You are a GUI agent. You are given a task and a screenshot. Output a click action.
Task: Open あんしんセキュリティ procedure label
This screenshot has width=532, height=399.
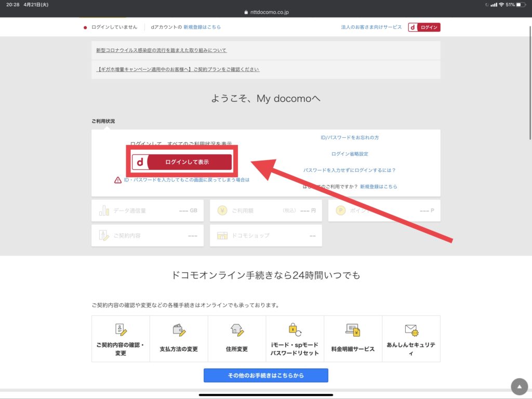click(411, 349)
